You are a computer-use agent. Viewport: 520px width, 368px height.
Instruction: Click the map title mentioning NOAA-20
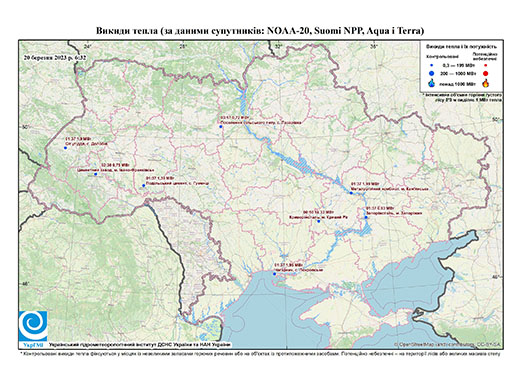[260, 31]
